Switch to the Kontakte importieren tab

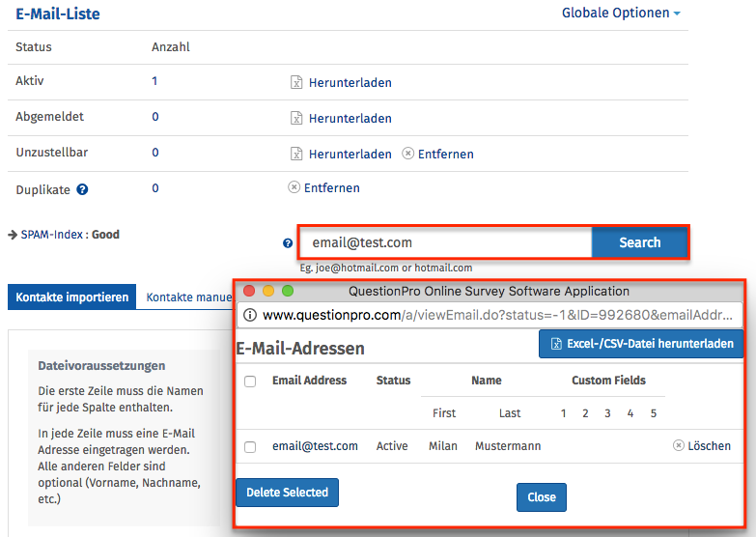click(x=71, y=297)
